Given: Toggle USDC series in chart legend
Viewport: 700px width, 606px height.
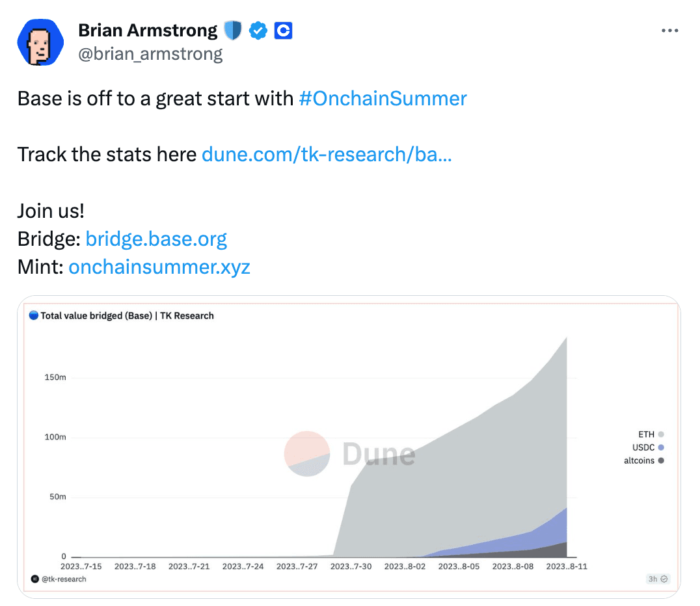Looking at the screenshot, I should click(648, 447).
